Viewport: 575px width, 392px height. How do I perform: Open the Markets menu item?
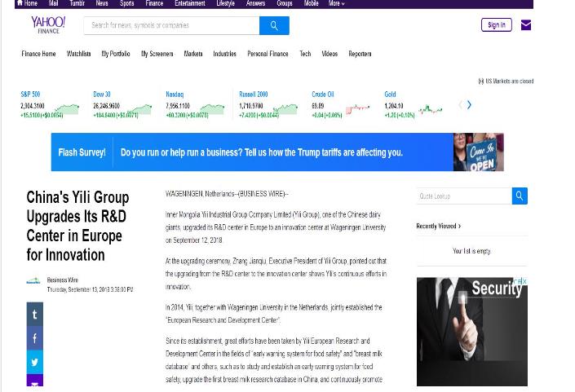pos(193,54)
